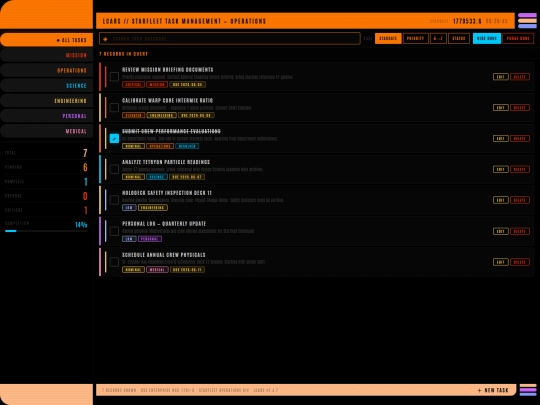Sort tasks by Status
Image resolution: width=540 pixels, height=405 pixels.
(x=459, y=38)
